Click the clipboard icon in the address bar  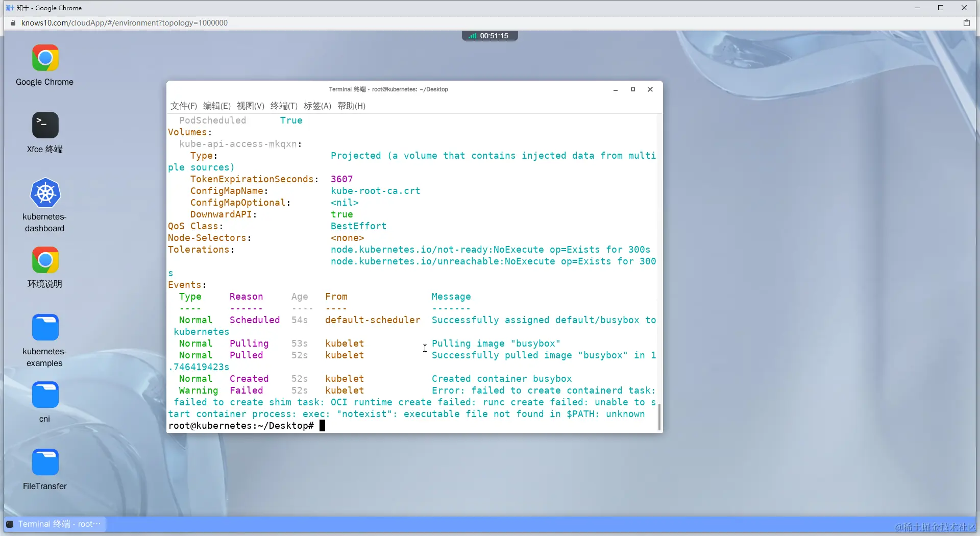966,23
